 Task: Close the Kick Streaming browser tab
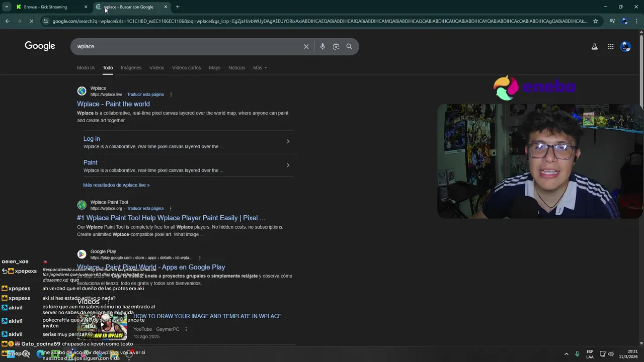(86, 7)
